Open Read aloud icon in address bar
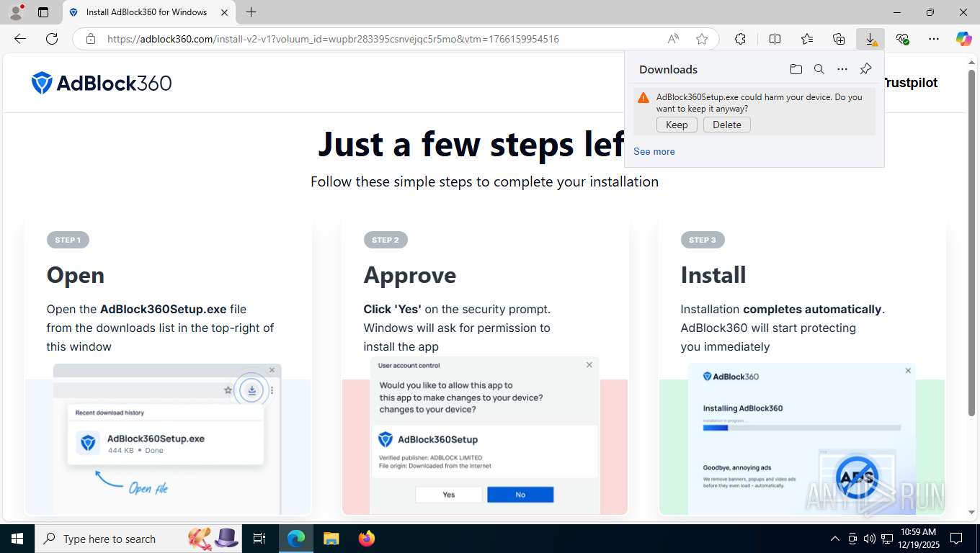Screen dimensions: 980x553 click(x=673, y=39)
